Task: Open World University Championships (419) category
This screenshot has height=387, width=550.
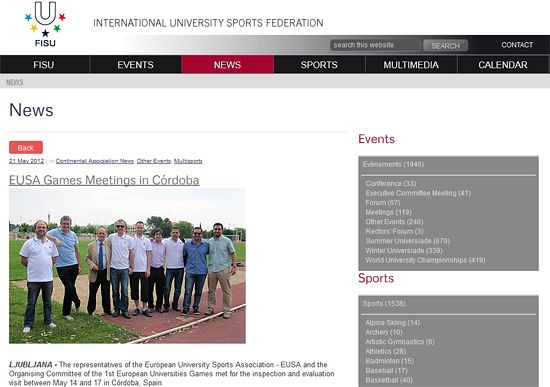Action: 425,260
